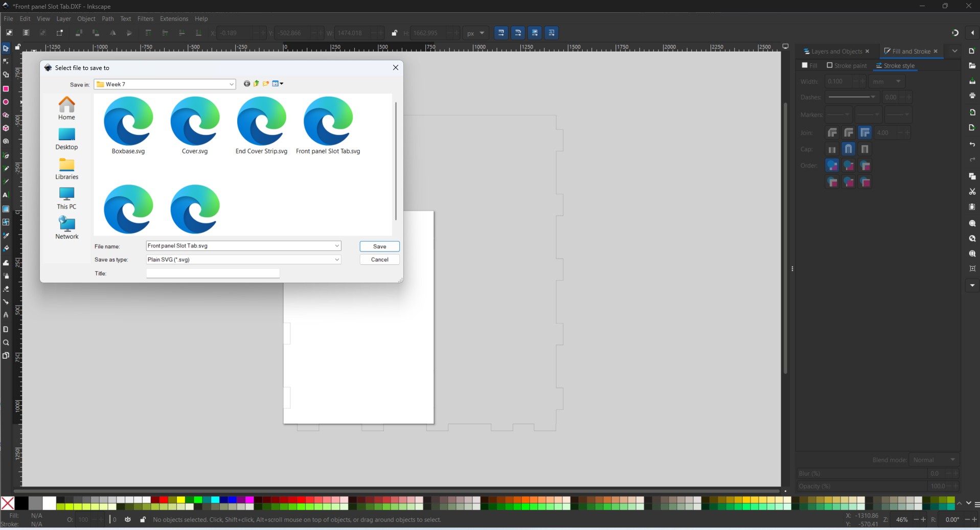Viewport: 980px width, 530px height.
Task: Select the End Cover Strip.svg file
Action: [x=261, y=126]
